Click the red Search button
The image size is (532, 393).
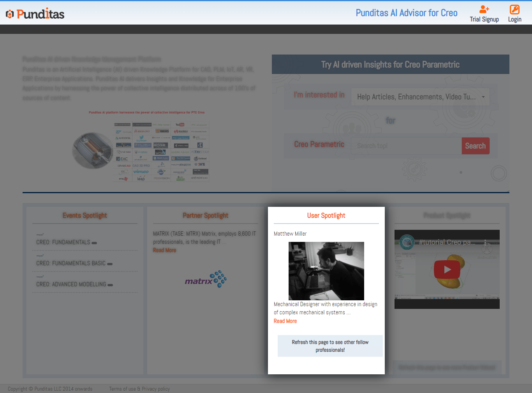tap(475, 146)
